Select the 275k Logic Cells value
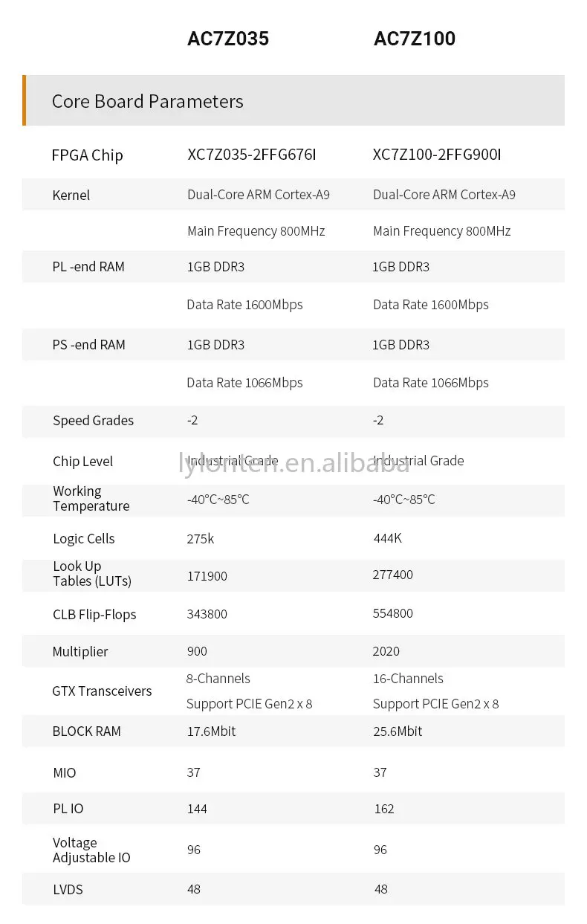Screen dimensions: 587x924 pos(200,539)
